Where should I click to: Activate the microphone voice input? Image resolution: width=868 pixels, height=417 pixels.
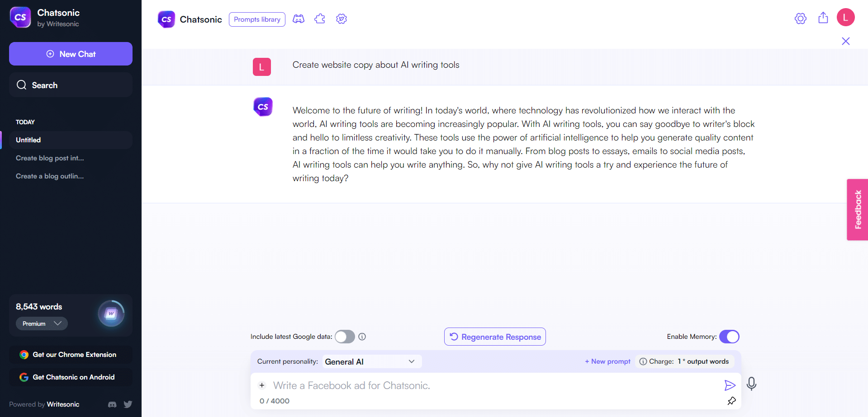click(751, 384)
